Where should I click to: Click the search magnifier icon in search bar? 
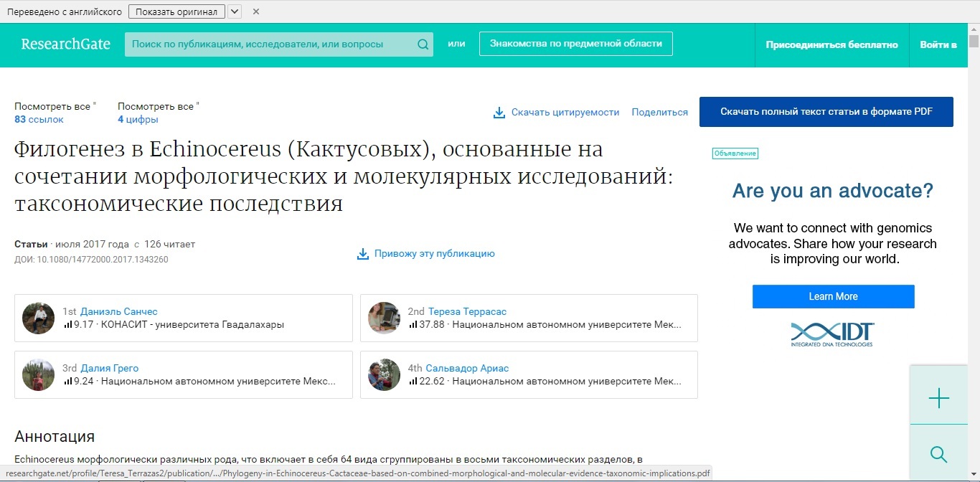pos(423,44)
